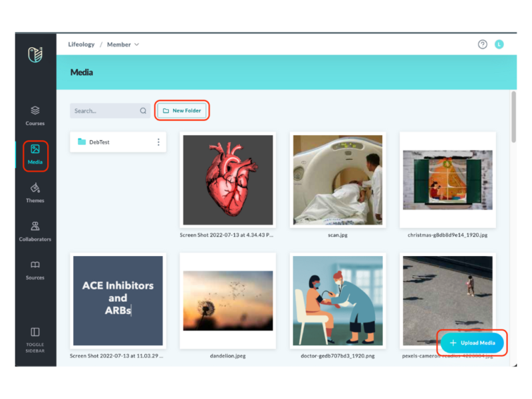Viewport: 532px width, 399px height.
Task: Open the DebTest folder
Action: click(100, 142)
